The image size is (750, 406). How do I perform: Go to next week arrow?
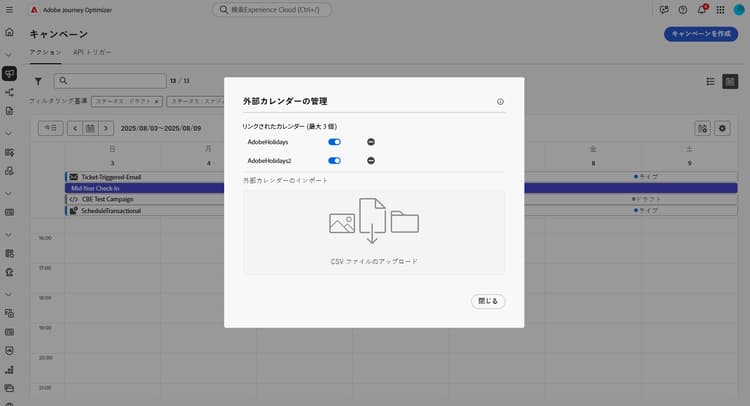click(x=106, y=128)
